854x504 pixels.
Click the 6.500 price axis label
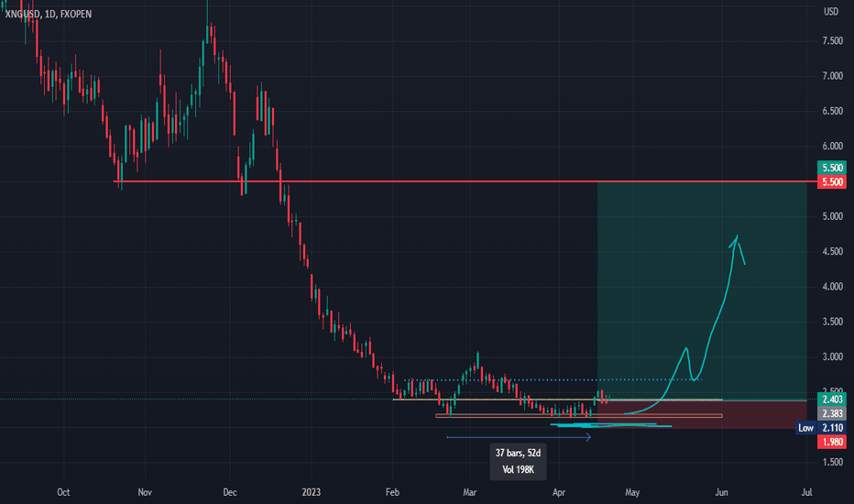tap(832, 111)
